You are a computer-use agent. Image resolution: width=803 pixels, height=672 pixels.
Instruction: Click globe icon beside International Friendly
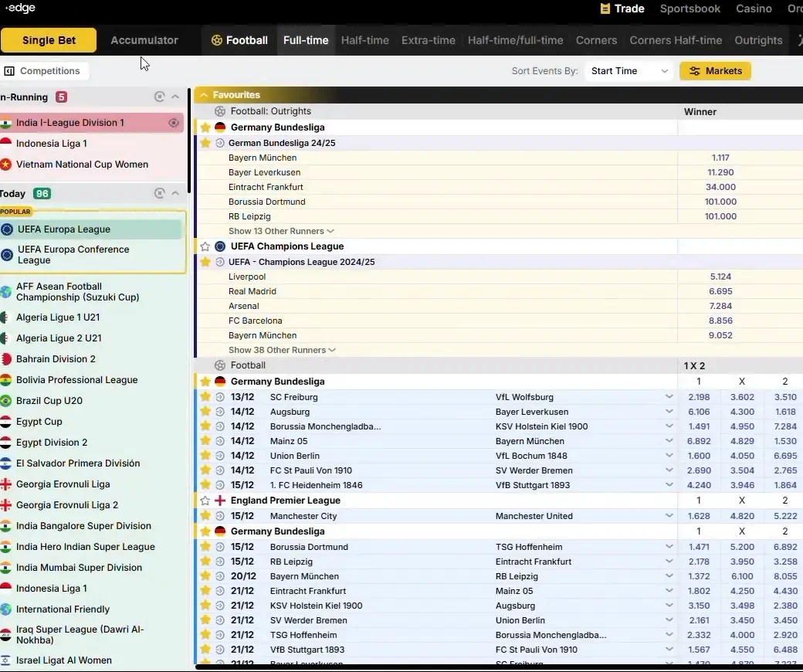(x=5, y=609)
